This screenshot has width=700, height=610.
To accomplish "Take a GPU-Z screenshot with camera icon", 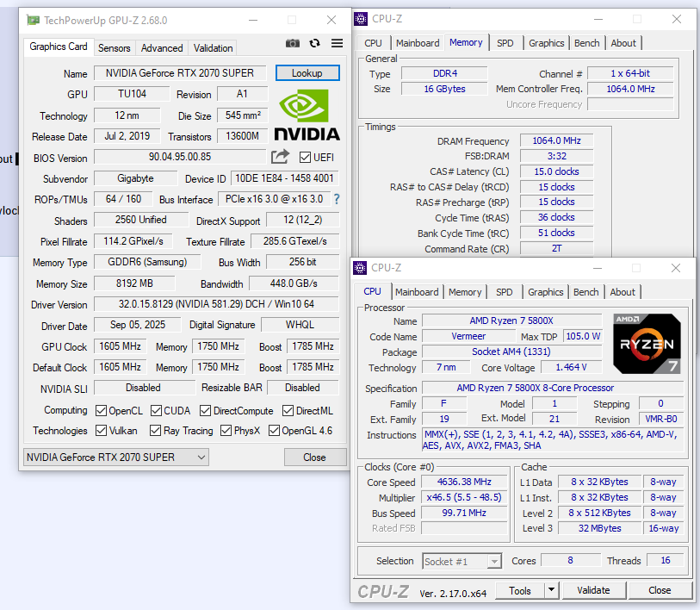I will point(293,43).
